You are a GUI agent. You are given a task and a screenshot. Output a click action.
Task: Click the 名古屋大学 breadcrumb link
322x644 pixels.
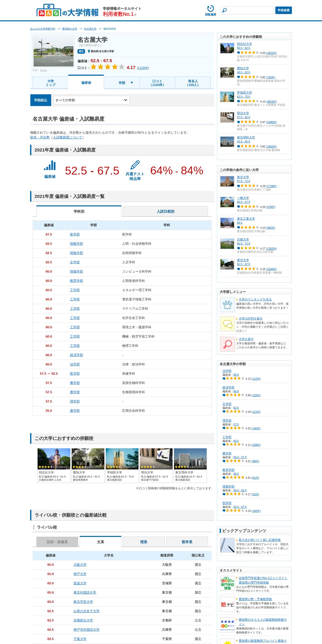[90, 29]
